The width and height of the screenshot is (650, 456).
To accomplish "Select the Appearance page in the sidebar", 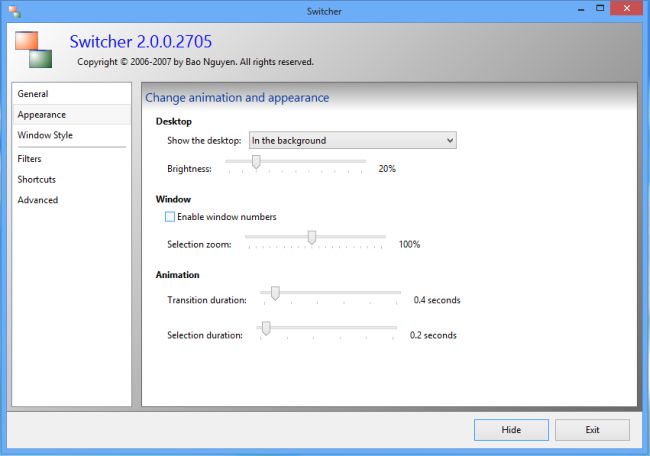I will click(71, 114).
